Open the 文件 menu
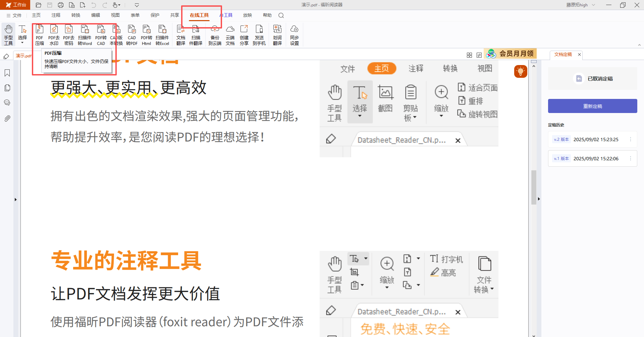 coord(14,15)
